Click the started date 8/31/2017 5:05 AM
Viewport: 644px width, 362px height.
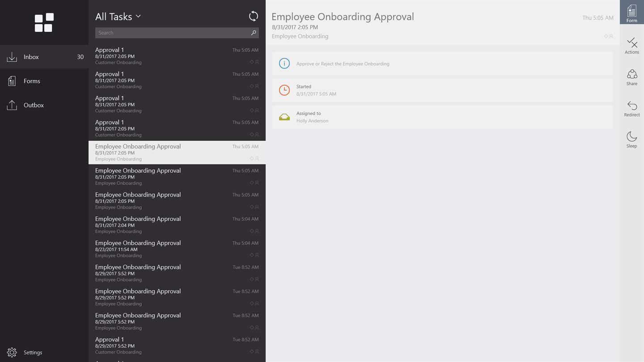(316, 94)
